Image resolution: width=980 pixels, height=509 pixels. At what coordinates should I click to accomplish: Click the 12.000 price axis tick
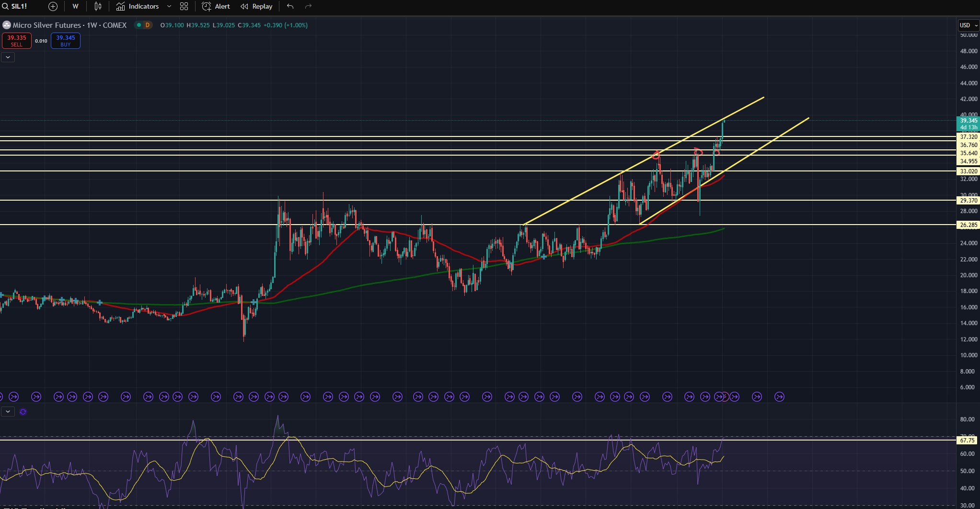tap(968, 339)
